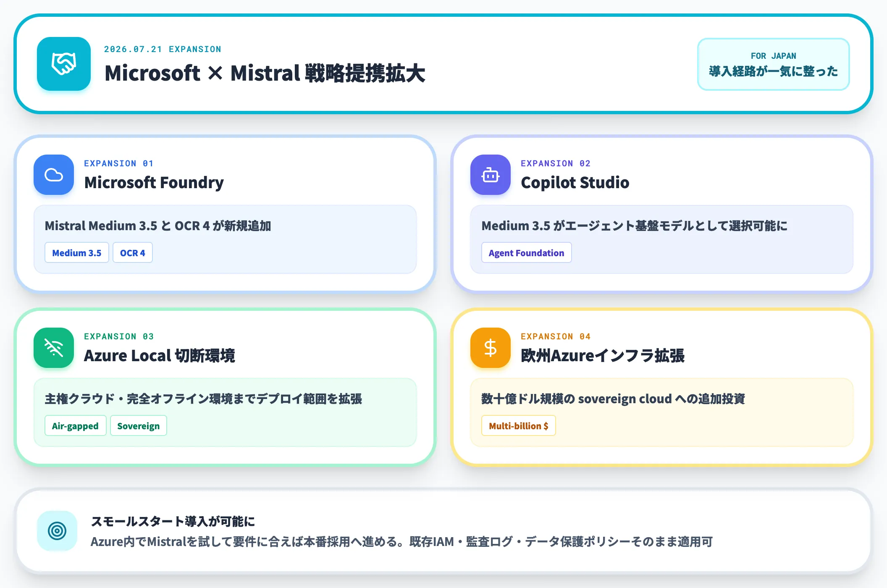This screenshot has width=887, height=588.
Task: Click the Azure Local 切断環境 heading
Action: [159, 356]
